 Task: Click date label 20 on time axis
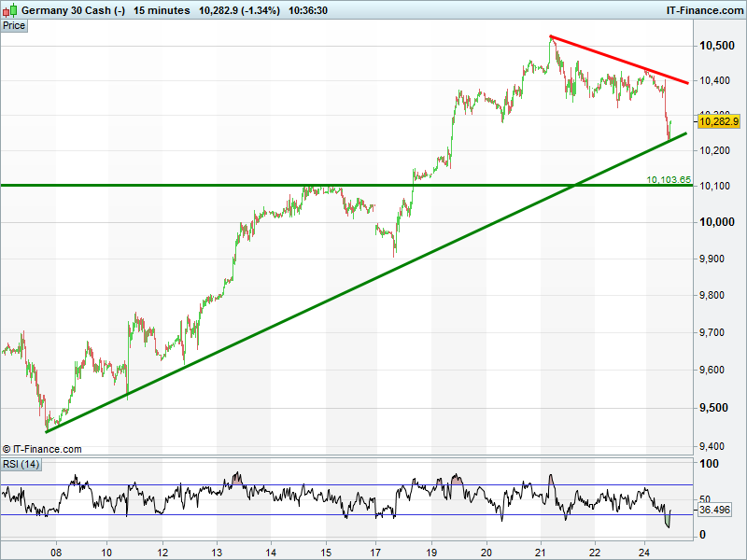pyautogui.click(x=486, y=553)
